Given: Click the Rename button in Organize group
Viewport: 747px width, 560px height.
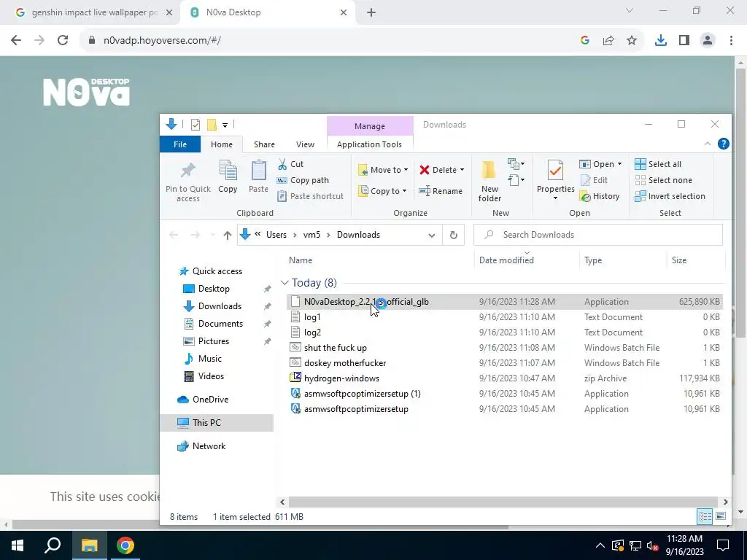Looking at the screenshot, I should (x=440, y=191).
